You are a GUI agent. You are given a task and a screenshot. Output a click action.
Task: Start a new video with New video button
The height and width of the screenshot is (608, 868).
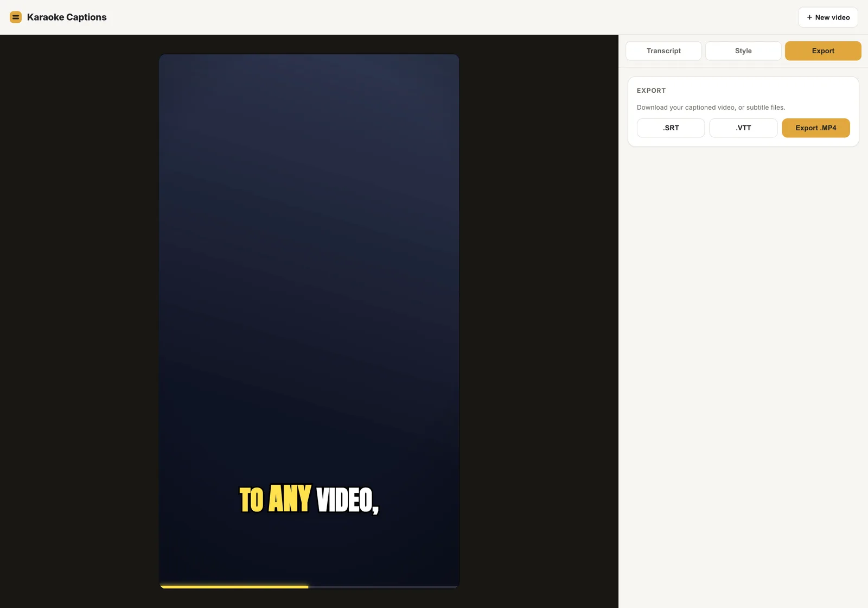click(828, 17)
